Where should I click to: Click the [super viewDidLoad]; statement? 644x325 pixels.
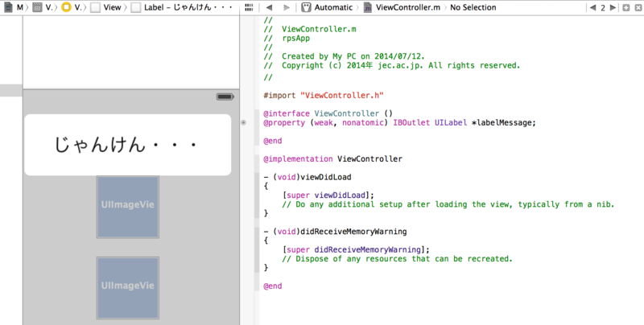328,195
